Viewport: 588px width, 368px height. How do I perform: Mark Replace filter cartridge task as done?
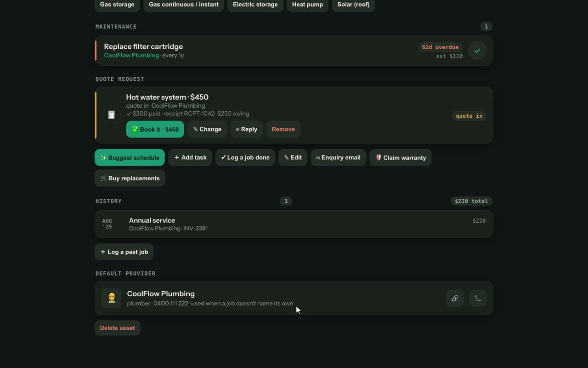[x=477, y=51]
